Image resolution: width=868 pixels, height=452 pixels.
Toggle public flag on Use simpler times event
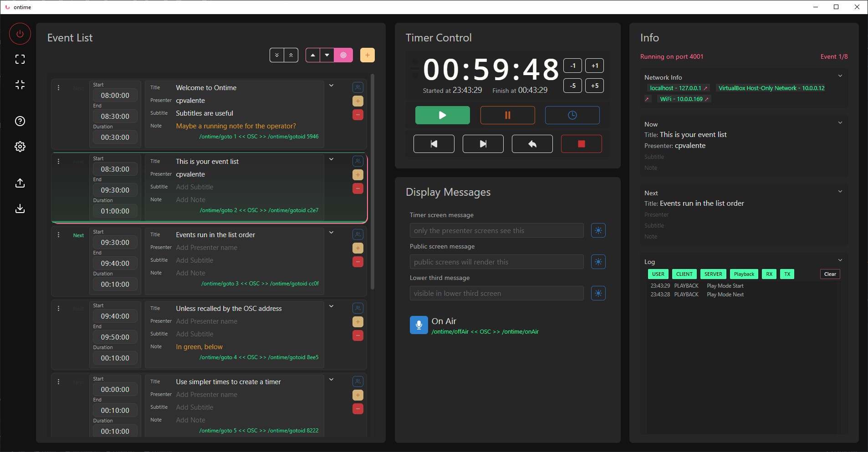coord(358,381)
